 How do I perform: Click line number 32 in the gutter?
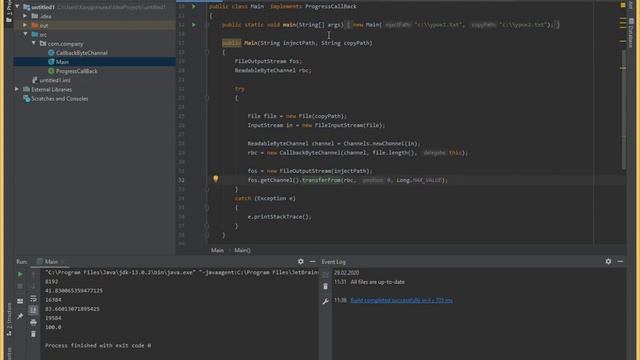point(181,180)
